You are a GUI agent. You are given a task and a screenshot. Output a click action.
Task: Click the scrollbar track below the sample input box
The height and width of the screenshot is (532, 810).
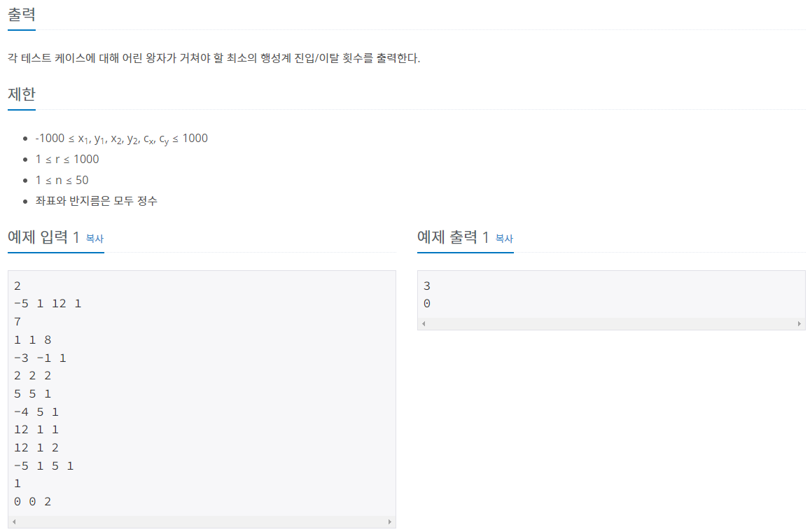[x=203, y=522]
